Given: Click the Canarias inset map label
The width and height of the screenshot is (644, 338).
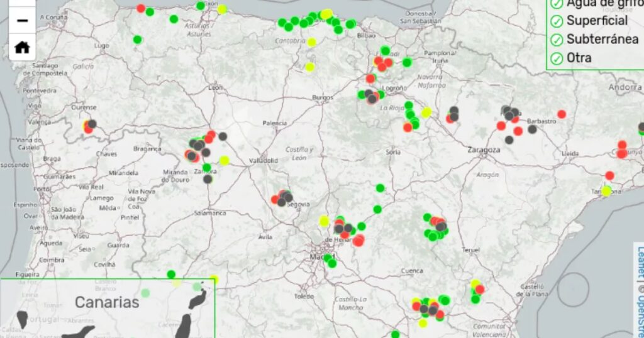Looking at the screenshot, I should tap(107, 302).
